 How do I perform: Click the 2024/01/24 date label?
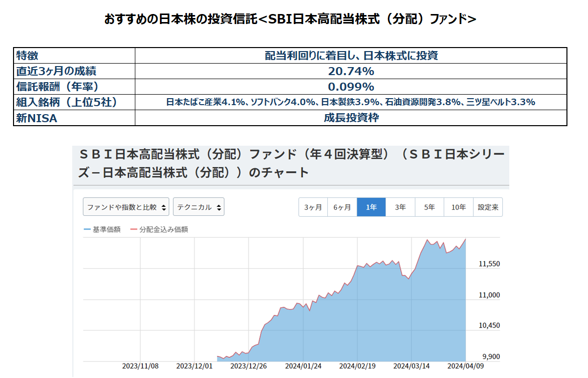click(x=303, y=366)
